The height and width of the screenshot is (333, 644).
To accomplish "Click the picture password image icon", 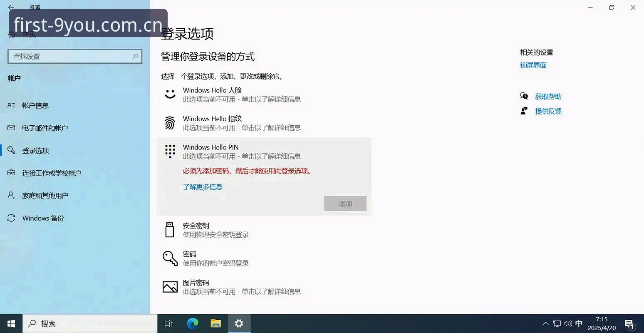I will coord(170,287).
